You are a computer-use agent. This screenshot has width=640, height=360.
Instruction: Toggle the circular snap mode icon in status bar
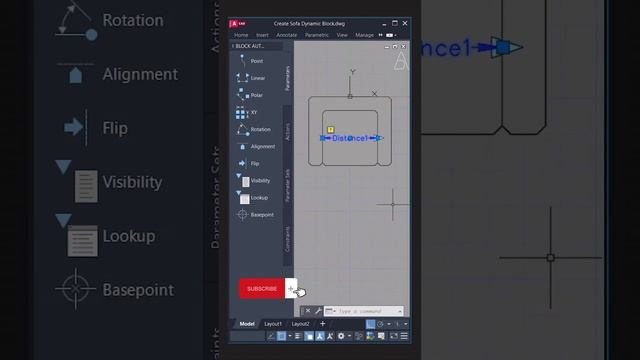(x=380, y=324)
